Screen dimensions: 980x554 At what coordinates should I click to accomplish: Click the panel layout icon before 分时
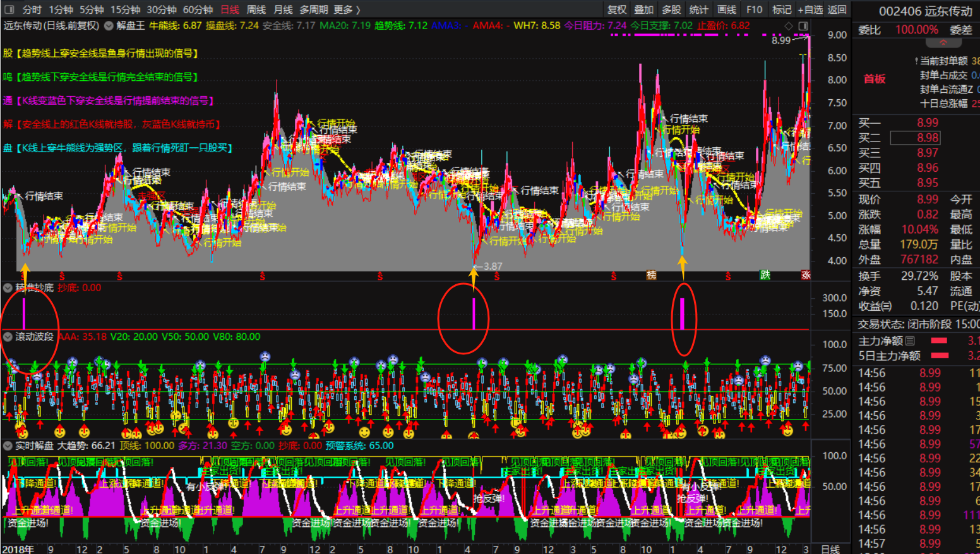click(x=9, y=9)
